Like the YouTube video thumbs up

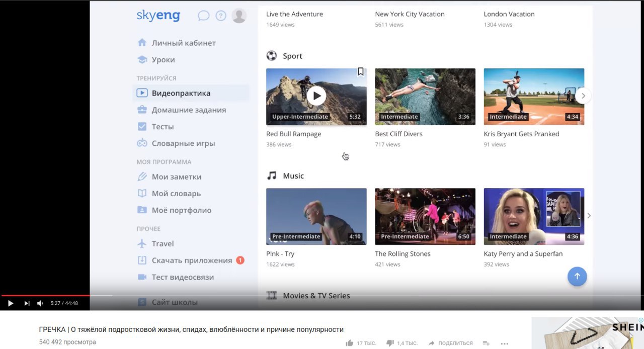tap(350, 343)
